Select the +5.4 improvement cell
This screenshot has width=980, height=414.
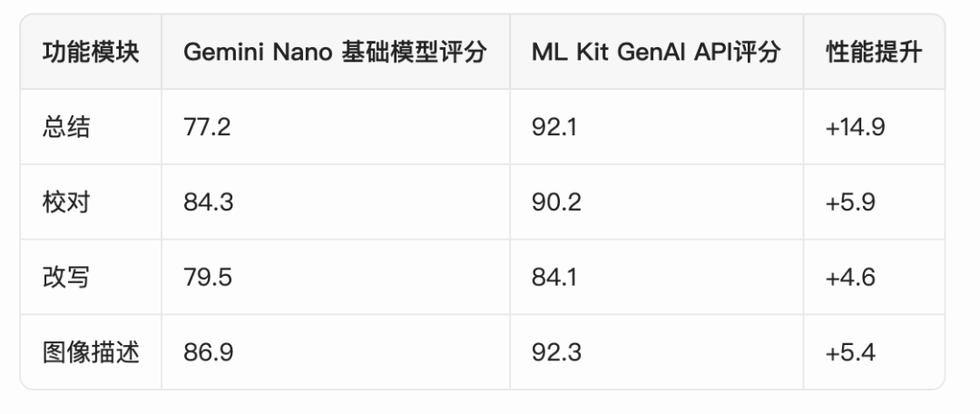tap(849, 351)
